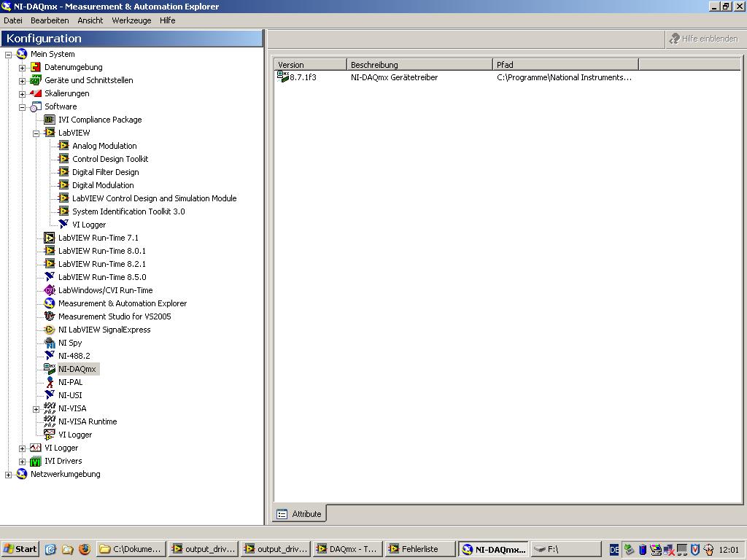747x560 pixels.
Task: Click the NI-PAL icon
Action: [50, 382]
